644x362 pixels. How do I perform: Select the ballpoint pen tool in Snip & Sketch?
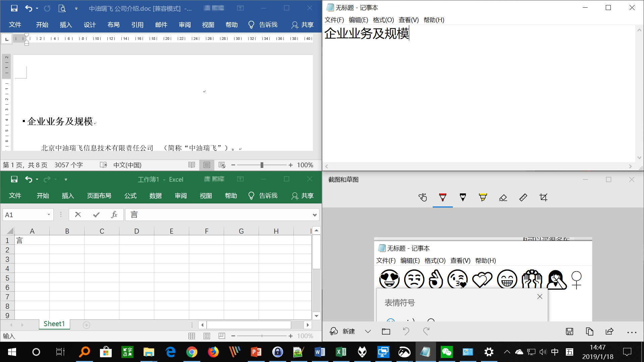coord(443,197)
